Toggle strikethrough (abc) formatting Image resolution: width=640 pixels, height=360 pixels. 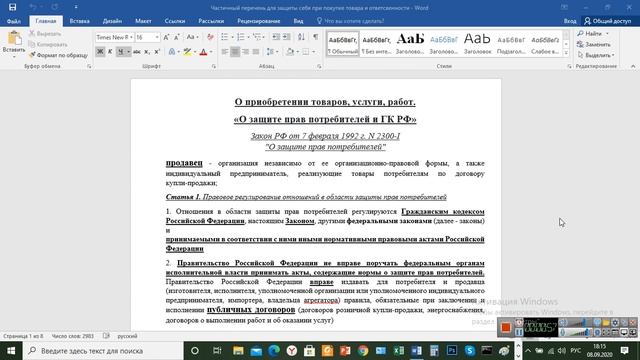137,52
